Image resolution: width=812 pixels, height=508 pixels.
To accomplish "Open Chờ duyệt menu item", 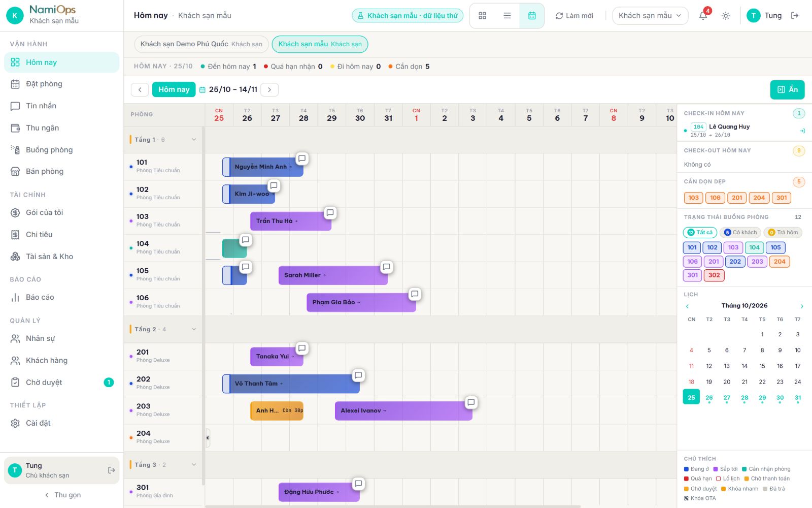I will click(x=61, y=383).
